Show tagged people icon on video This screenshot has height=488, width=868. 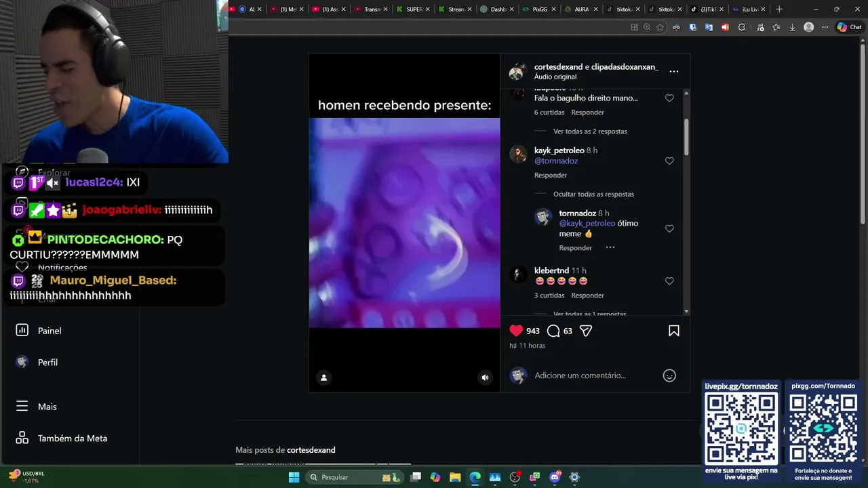pos(324,378)
